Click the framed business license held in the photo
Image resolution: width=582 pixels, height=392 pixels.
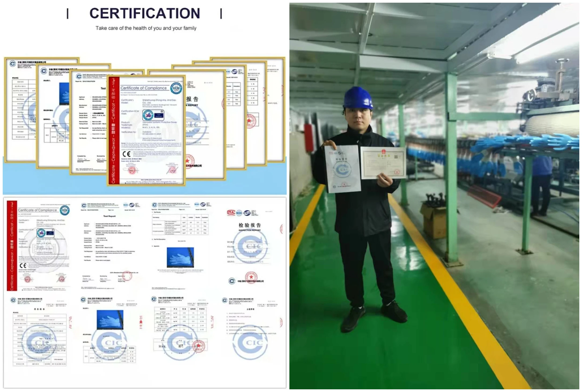coord(383,163)
